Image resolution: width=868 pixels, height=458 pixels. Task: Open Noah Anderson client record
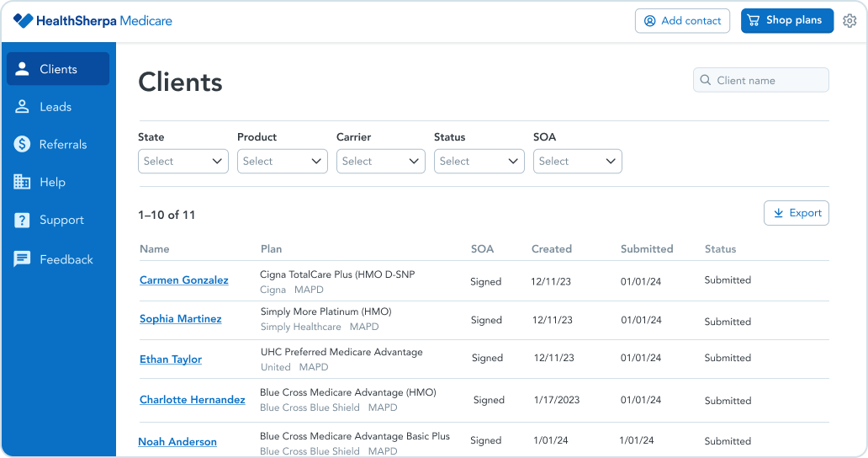coord(177,441)
